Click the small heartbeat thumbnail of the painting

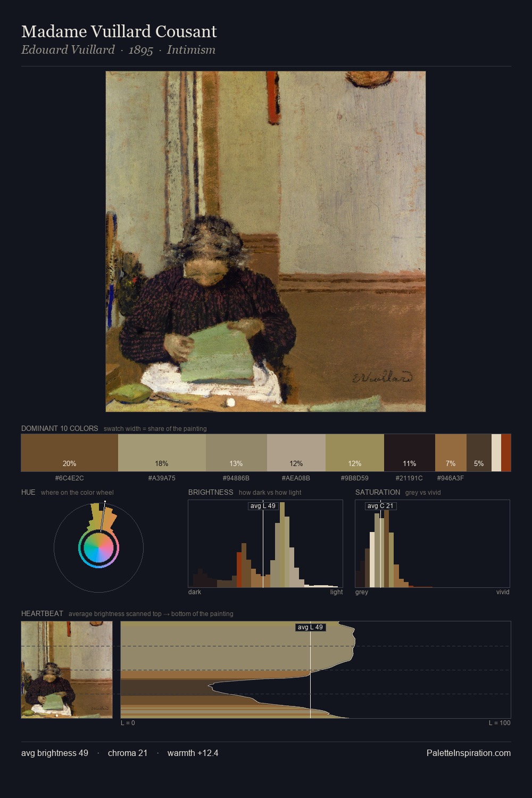tap(67, 670)
